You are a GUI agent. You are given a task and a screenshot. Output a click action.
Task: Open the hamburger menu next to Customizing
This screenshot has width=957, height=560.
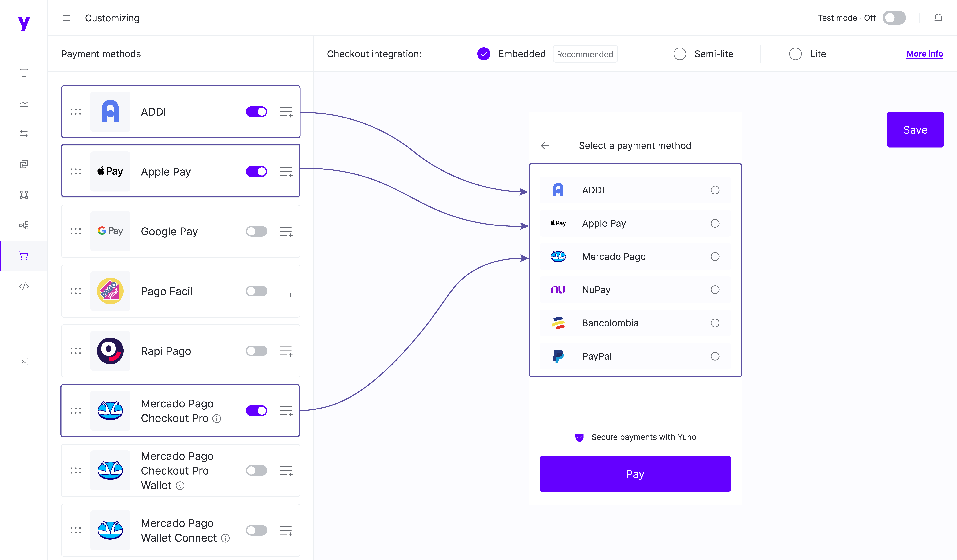coord(67,18)
